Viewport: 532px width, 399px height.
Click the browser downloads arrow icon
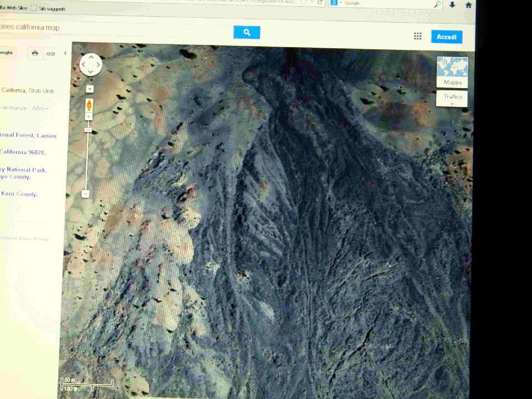pos(452,5)
